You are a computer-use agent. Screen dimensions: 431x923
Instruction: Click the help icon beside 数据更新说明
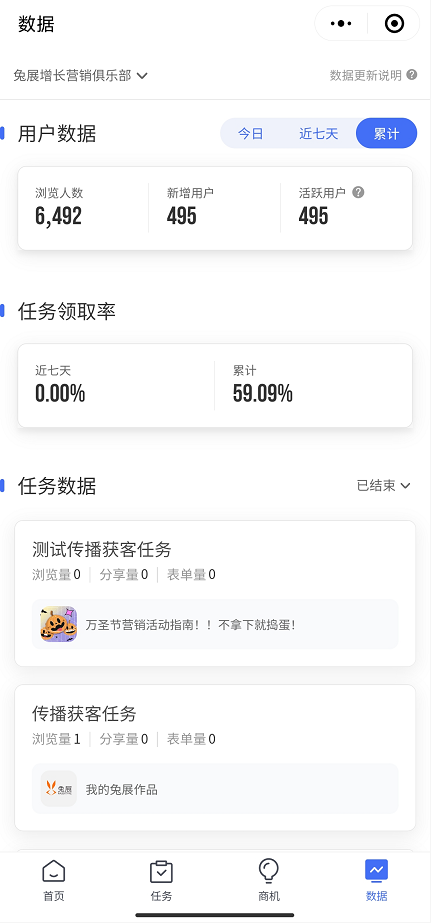412,75
